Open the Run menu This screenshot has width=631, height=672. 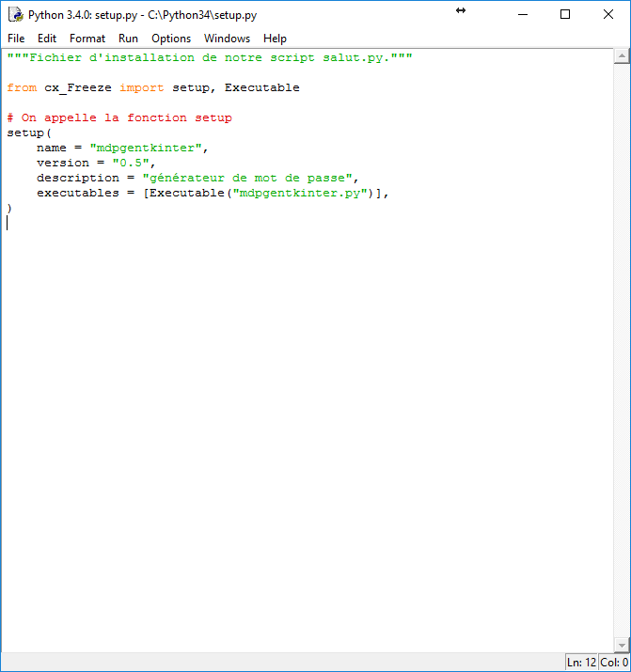(x=128, y=39)
